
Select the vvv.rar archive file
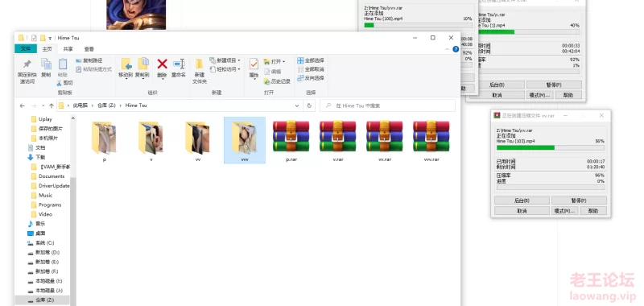[x=431, y=141]
